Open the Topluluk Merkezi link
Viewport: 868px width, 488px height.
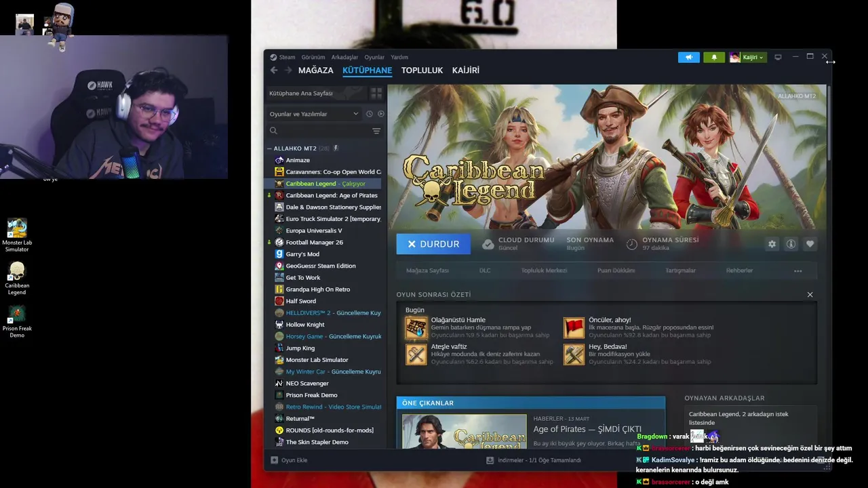544,270
